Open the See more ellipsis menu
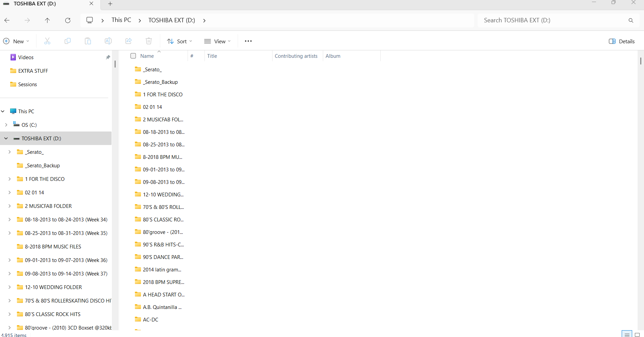This screenshot has height=337, width=644. tap(248, 41)
